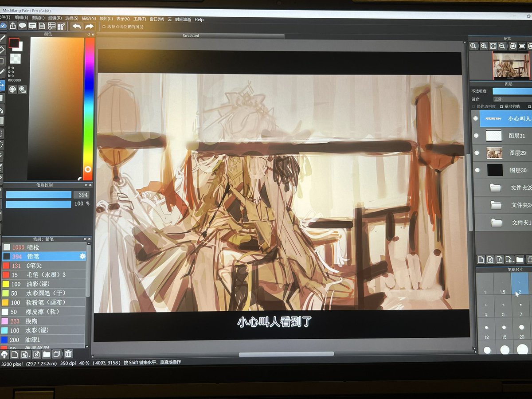This screenshot has height=399, width=532.
Task: Click the layer opacity bar in layers panel
Action: tap(512, 91)
